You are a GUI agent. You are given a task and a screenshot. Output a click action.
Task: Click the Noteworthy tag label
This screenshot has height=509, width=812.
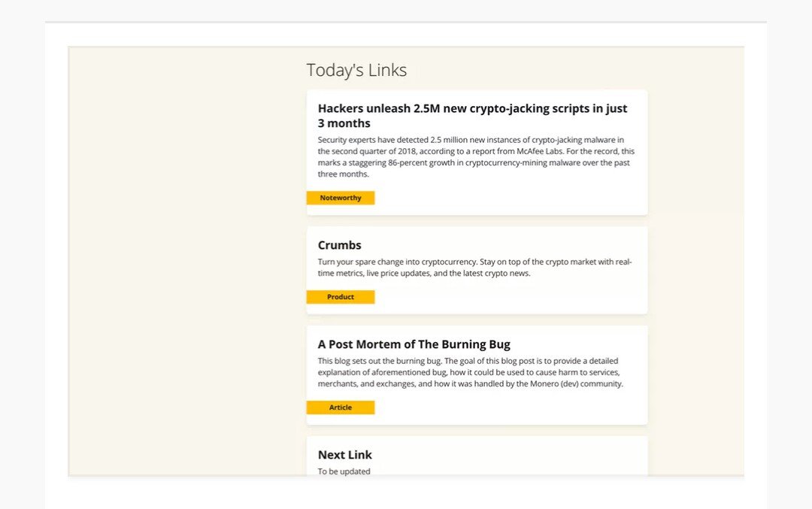341,198
